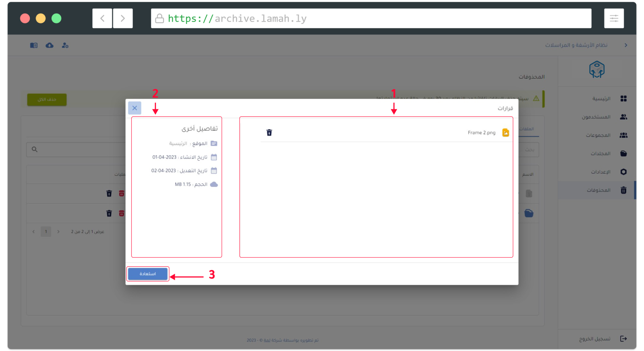The width and height of the screenshot is (644, 351).
Task: Click the استعادة restore button
Action: click(148, 274)
